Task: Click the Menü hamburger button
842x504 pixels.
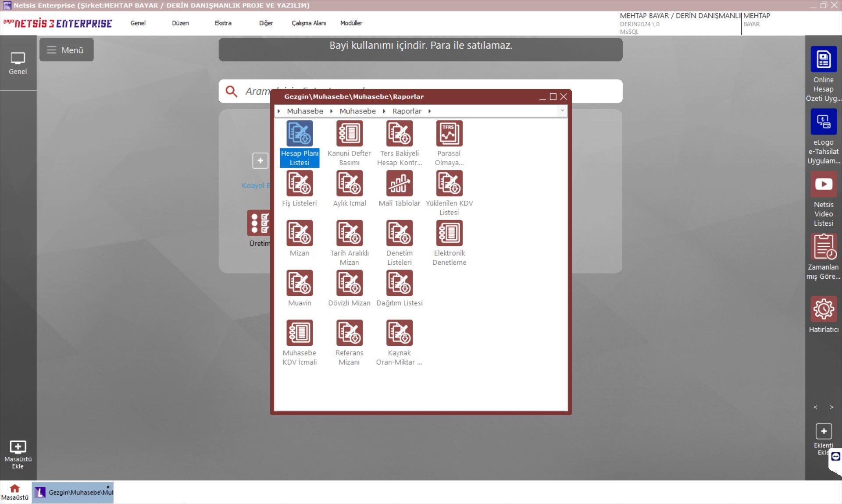Action: coord(66,50)
